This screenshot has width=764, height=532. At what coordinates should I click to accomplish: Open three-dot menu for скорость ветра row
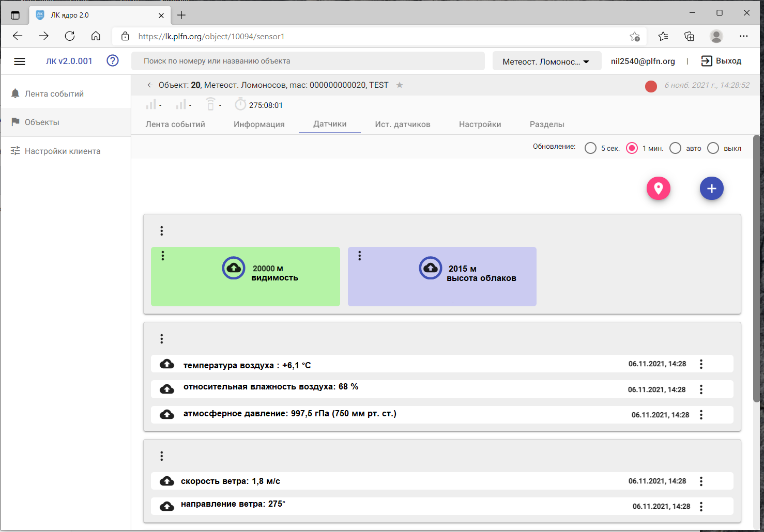coord(701,481)
